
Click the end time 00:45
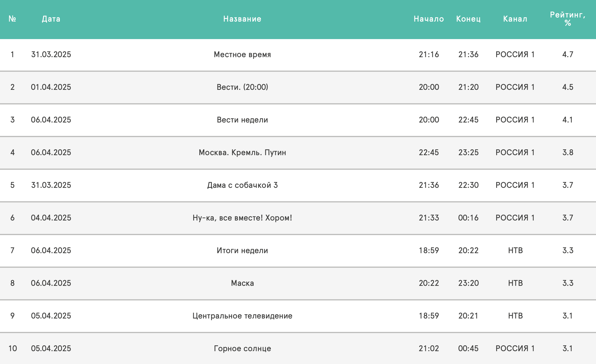(x=468, y=349)
